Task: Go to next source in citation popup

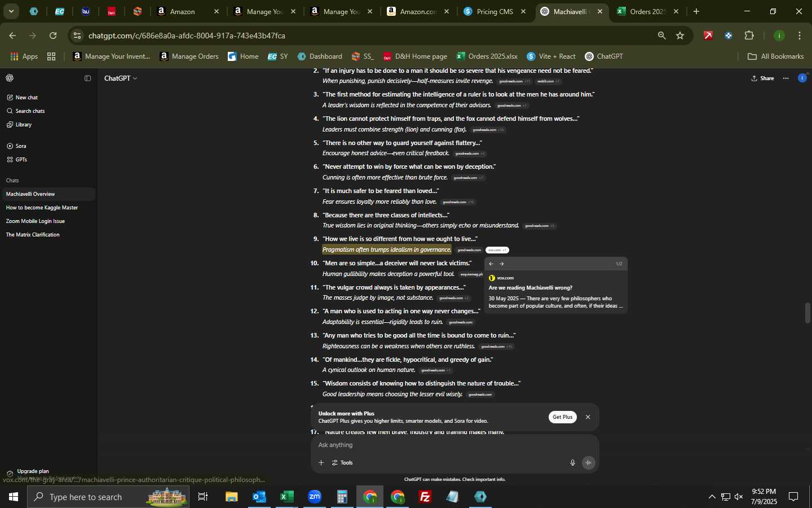Action: [502, 264]
